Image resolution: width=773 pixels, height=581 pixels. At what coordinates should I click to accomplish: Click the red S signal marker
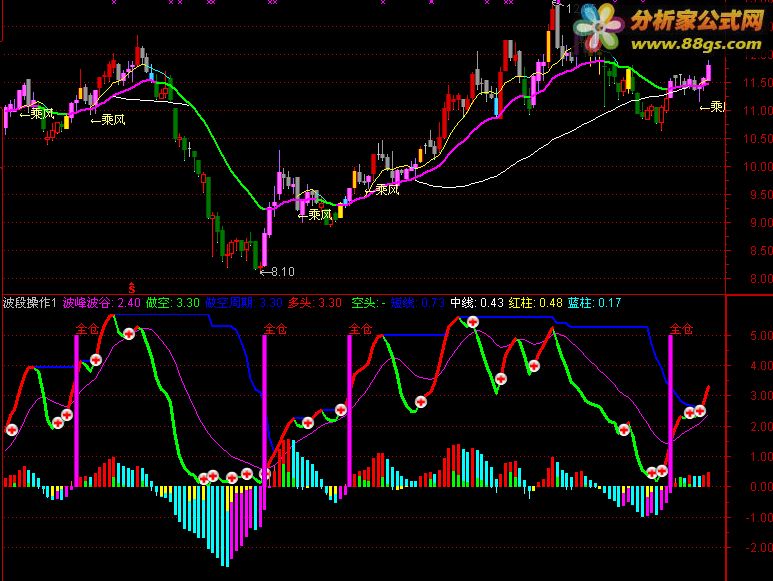[132, 288]
